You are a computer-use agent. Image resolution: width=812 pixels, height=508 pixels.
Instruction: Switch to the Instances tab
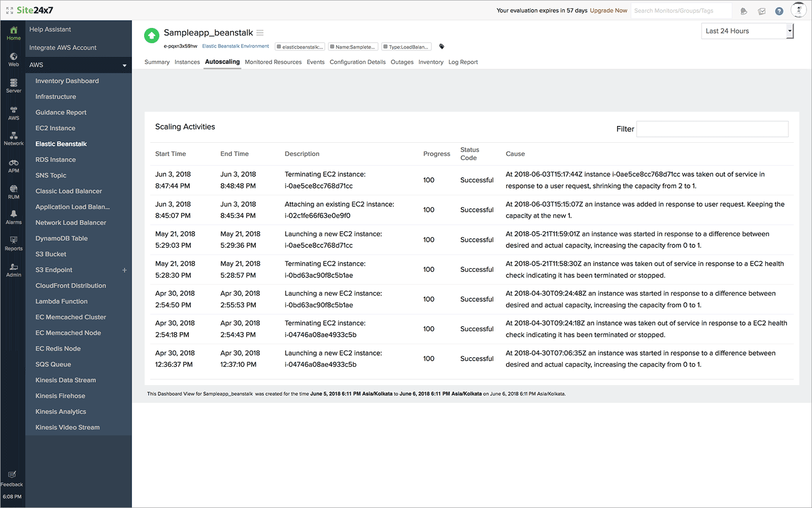[187, 62]
